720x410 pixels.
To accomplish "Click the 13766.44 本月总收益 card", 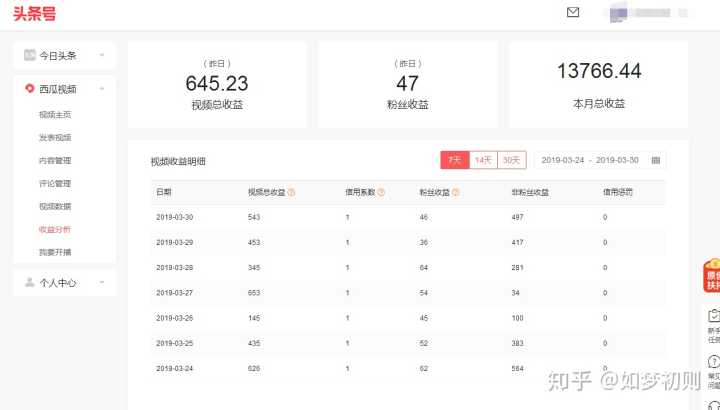I will pos(599,85).
